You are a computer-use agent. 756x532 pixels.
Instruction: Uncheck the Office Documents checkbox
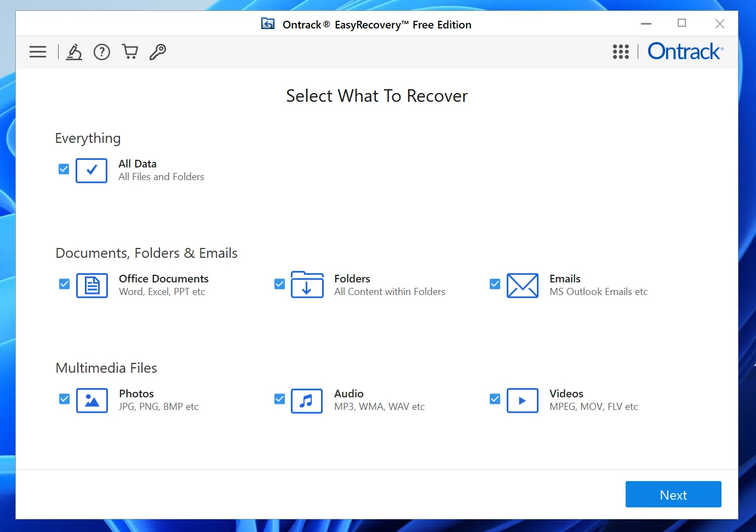[65, 284]
